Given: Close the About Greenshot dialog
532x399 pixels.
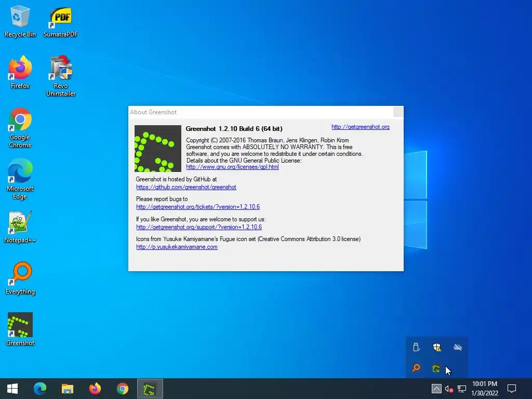Looking at the screenshot, I should point(398,112).
